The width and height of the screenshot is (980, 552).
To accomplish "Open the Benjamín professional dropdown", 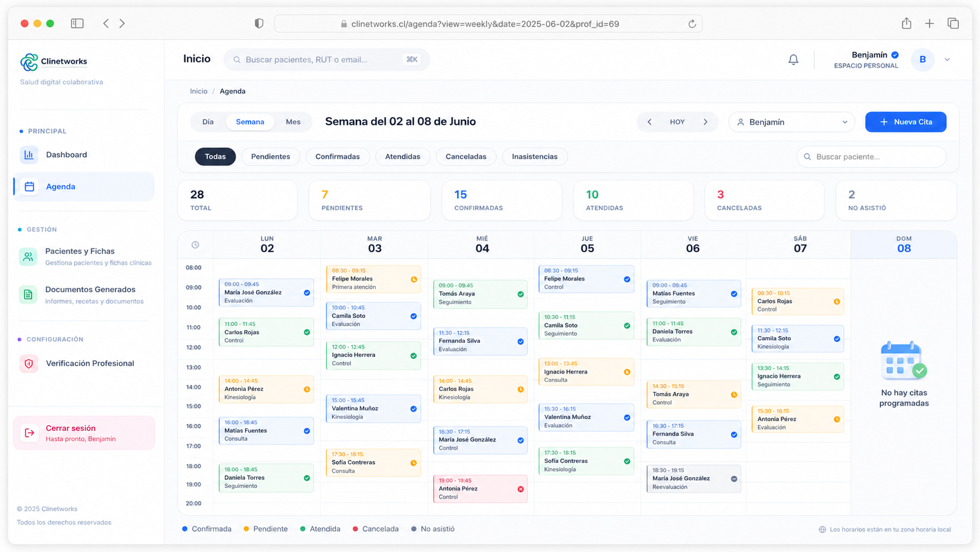I will click(792, 122).
